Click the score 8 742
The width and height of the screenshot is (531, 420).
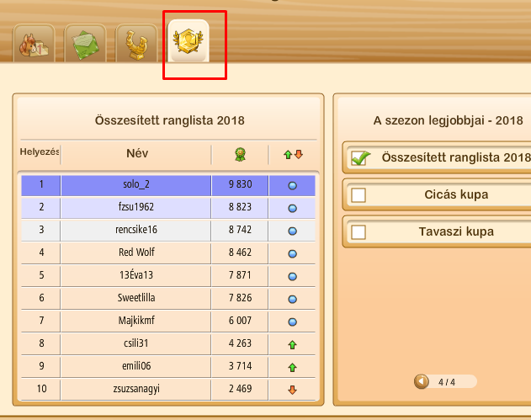240,230
